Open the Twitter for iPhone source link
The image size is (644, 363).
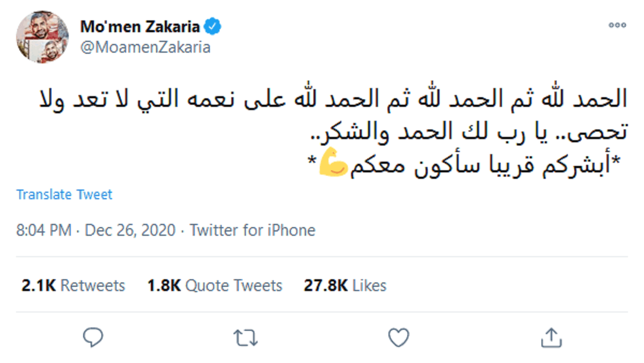click(252, 230)
